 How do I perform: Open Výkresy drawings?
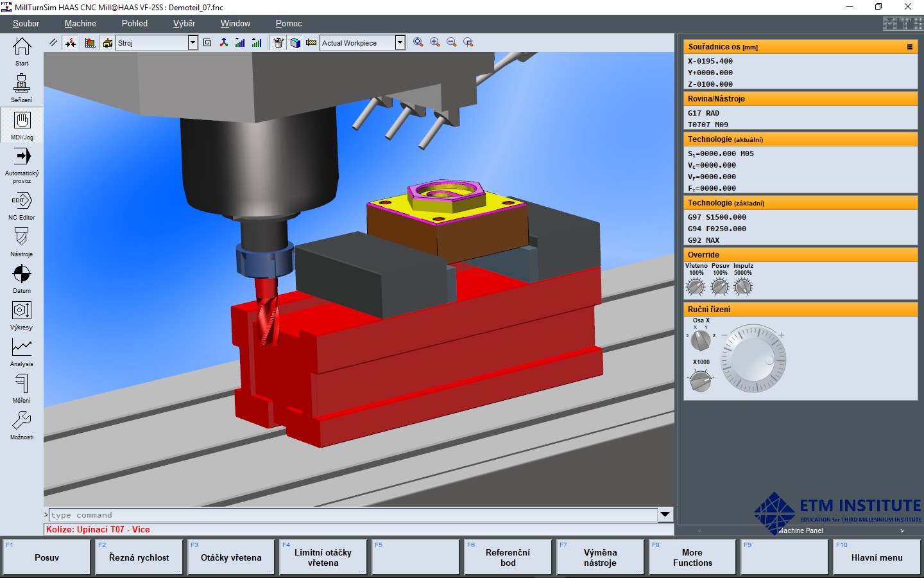point(22,315)
